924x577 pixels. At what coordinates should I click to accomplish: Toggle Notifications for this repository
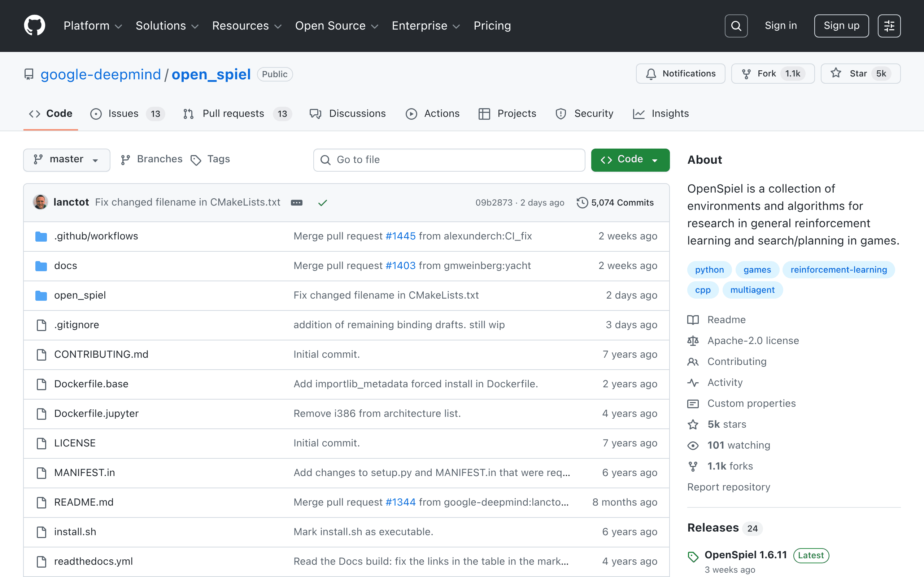[680, 73]
